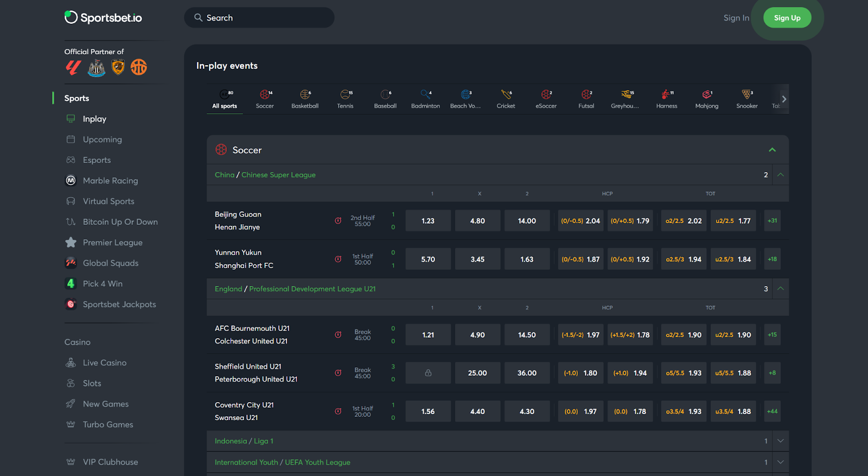Open Premier League in the sidebar
The height and width of the screenshot is (476, 868).
click(112, 243)
